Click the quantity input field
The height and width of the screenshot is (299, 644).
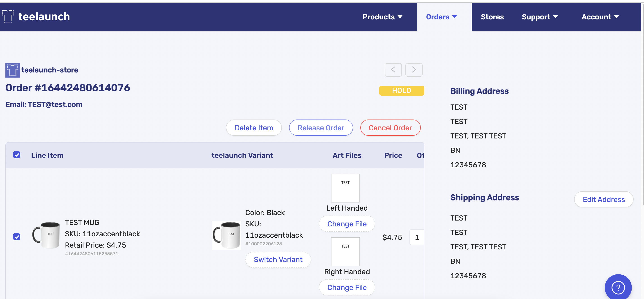tap(417, 237)
